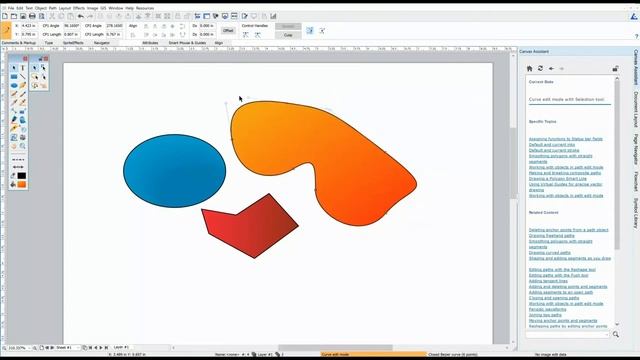Click the blue ellipse on canvas
640x360 pixels.
click(174, 171)
